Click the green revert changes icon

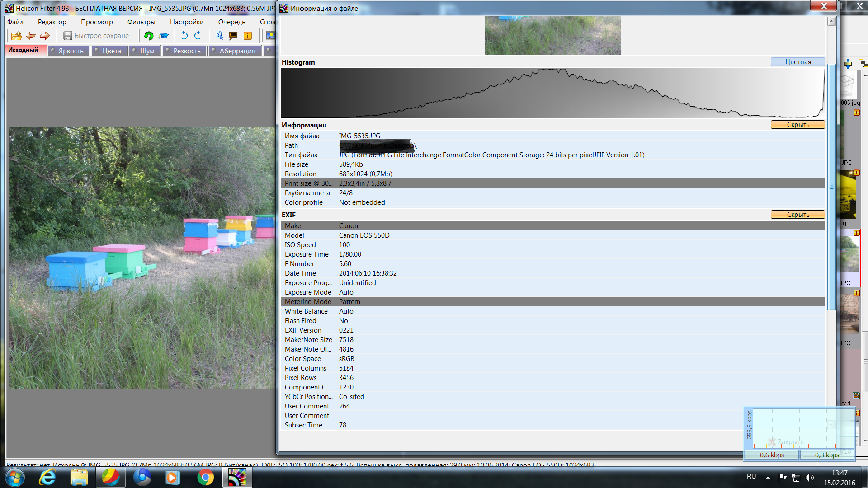148,36
